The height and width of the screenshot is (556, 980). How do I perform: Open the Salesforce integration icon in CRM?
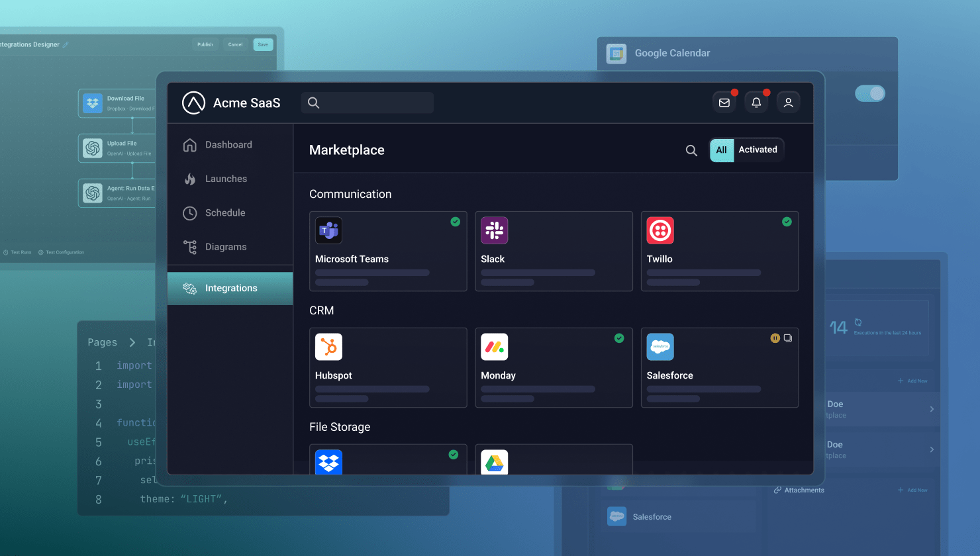pyautogui.click(x=660, y=347)
